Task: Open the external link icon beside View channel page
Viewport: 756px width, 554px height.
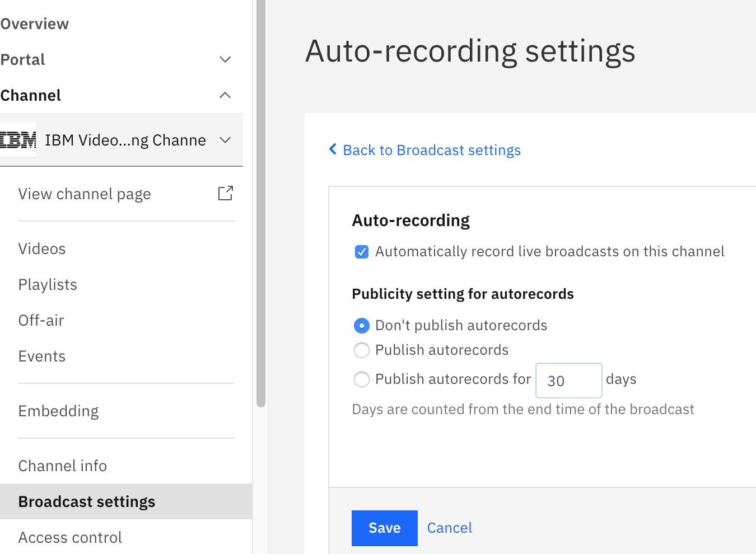Action: coord(225,194)
